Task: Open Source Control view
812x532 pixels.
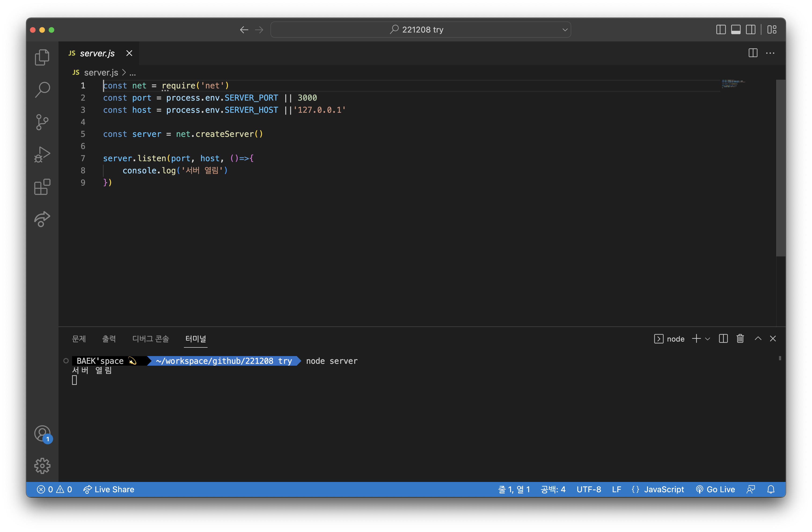Action: (42, 122)
